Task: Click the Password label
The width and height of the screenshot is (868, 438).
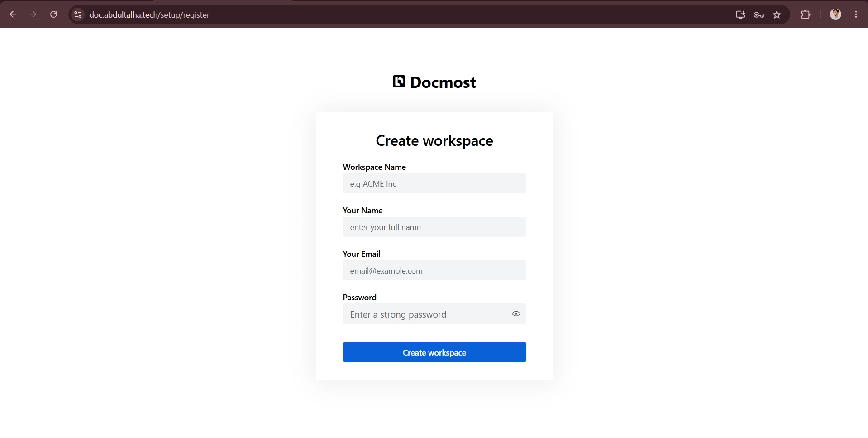Action: point(360,298)
